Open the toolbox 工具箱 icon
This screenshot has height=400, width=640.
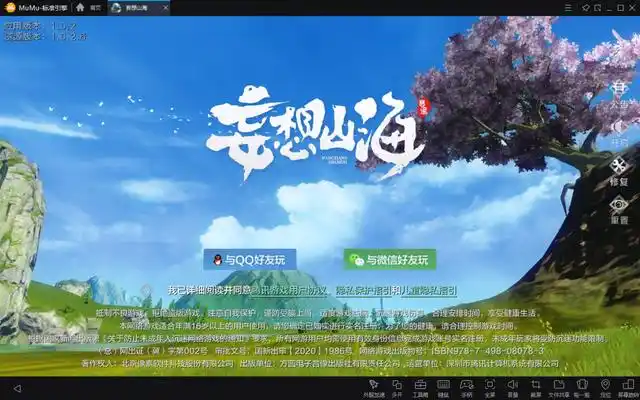(x=420, y=388)
